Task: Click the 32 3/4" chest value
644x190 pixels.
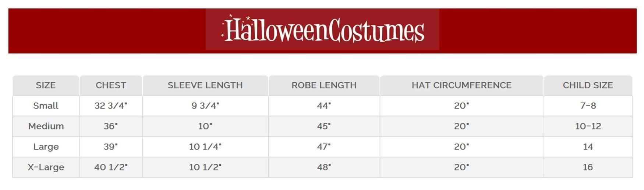Action: click(x=111, y=106)
